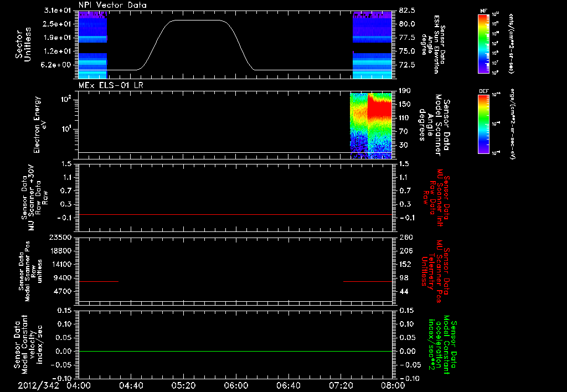567x392 pixels.
Task: Click the 150 scanner angle tick label
Action: click(405, 104)
